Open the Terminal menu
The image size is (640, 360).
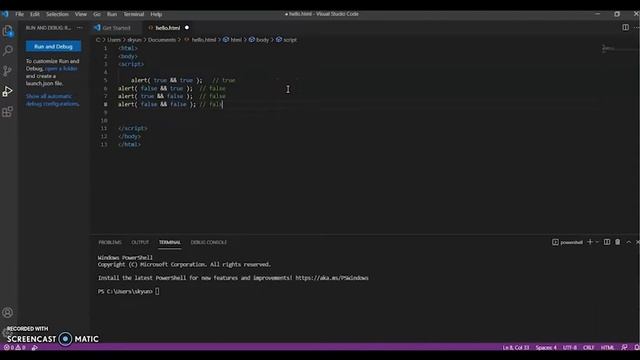[133, 14]
